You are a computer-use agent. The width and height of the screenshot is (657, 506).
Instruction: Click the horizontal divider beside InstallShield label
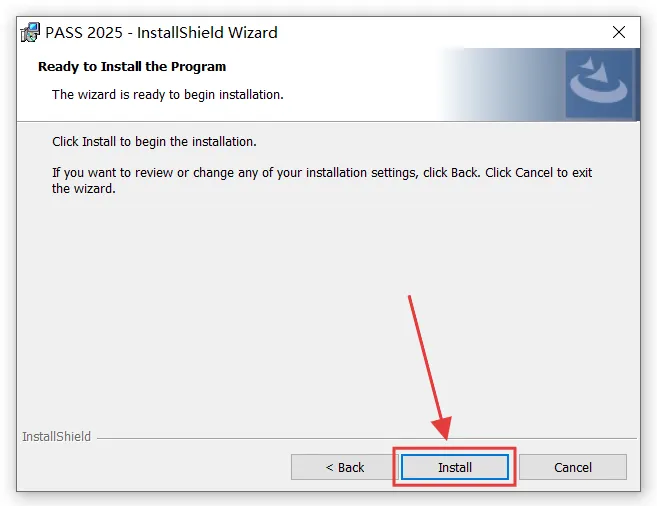[x=367, y=439]
